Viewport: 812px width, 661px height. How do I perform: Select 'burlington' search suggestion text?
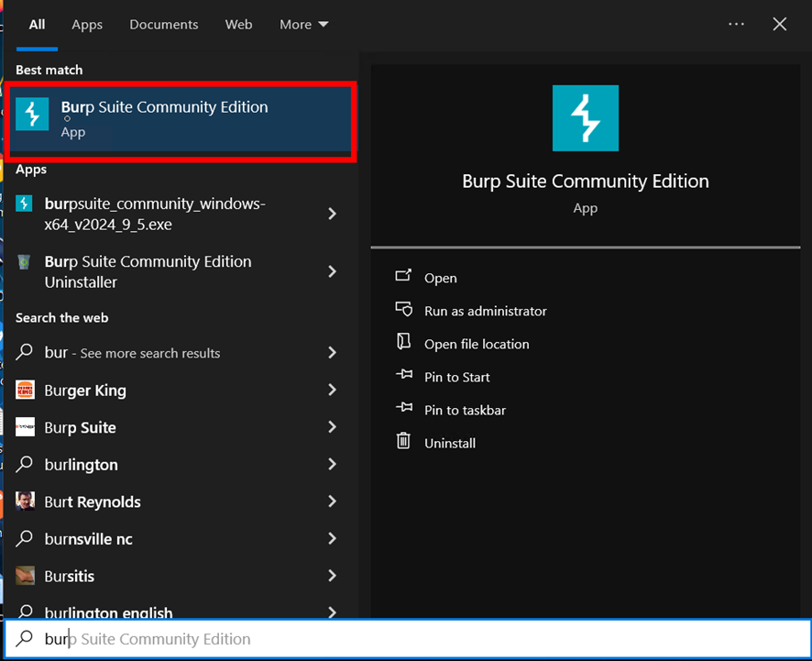pos(82,465)
